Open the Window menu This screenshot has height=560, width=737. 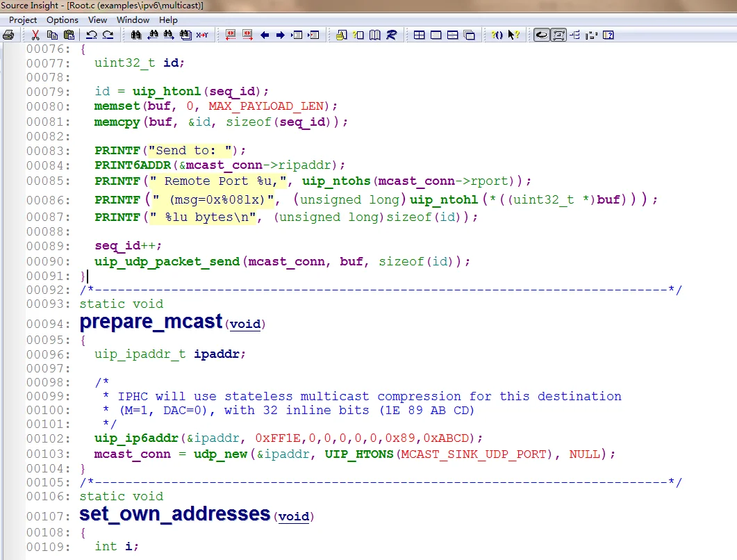coord(133,19)
